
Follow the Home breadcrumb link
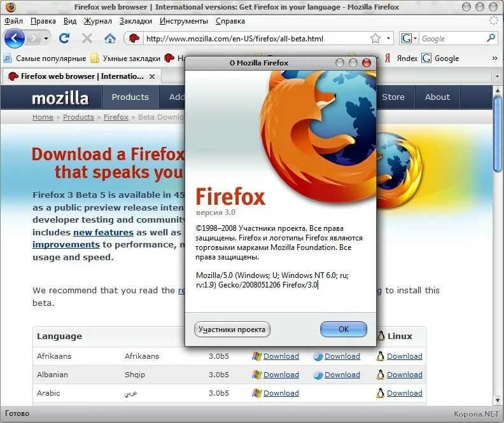point(43,117)
